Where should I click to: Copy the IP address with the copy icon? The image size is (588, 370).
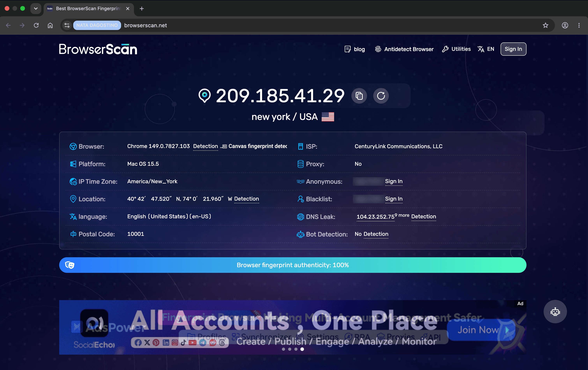click(x=359, y=96)
